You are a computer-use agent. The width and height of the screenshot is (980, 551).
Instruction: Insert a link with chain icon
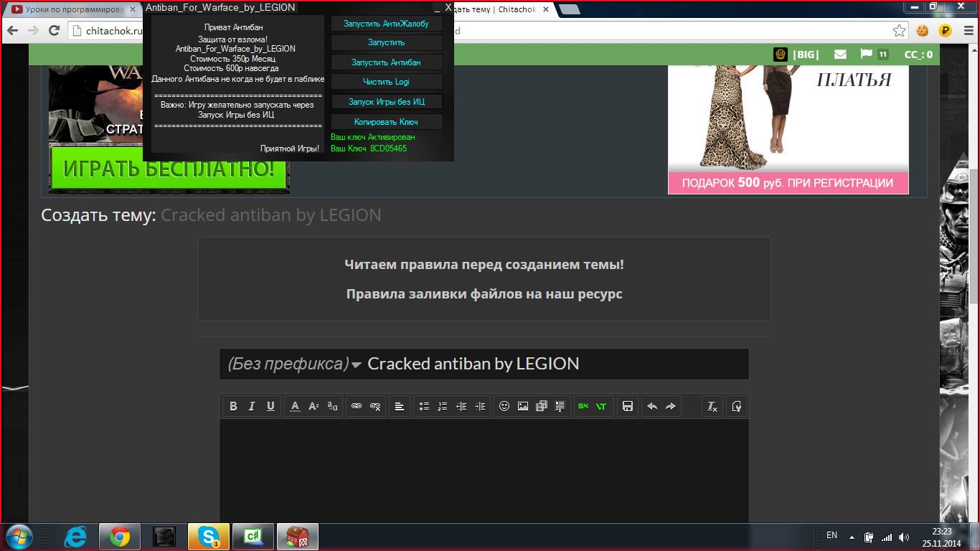(356, 406)
